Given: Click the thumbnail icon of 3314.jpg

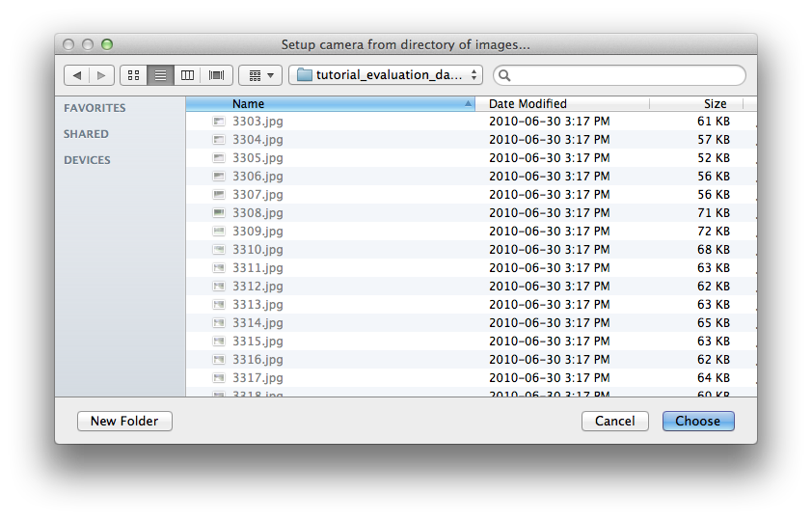Looking at the screenshot, I should (219, 323).
